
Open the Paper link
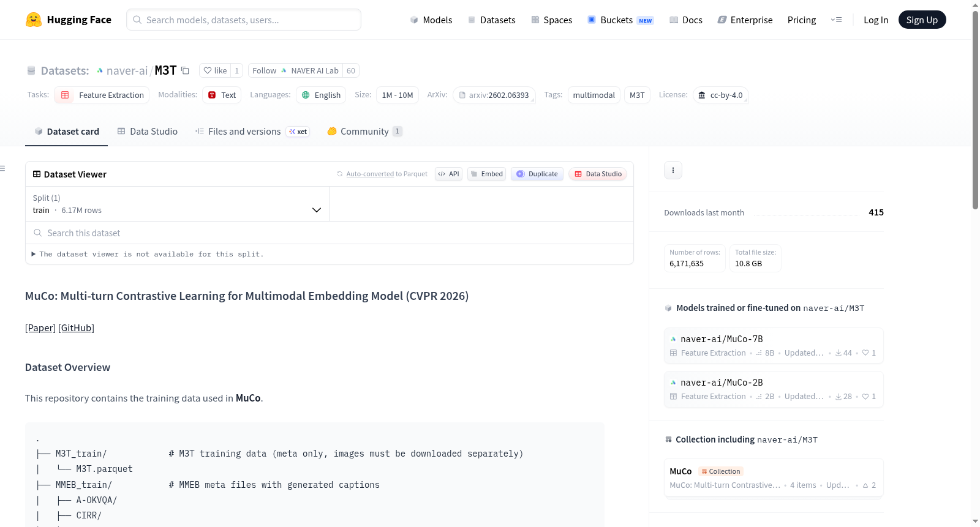(40, 328)
